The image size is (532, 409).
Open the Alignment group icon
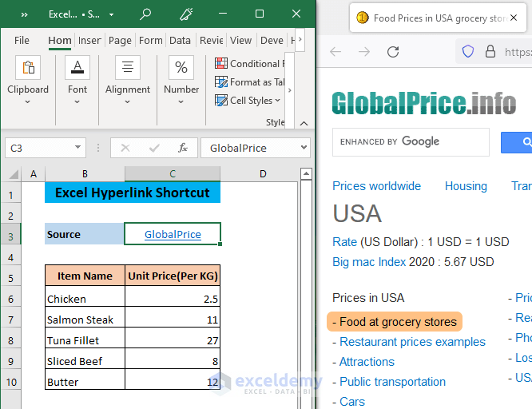pyautogui.click(x=128, y=69)
